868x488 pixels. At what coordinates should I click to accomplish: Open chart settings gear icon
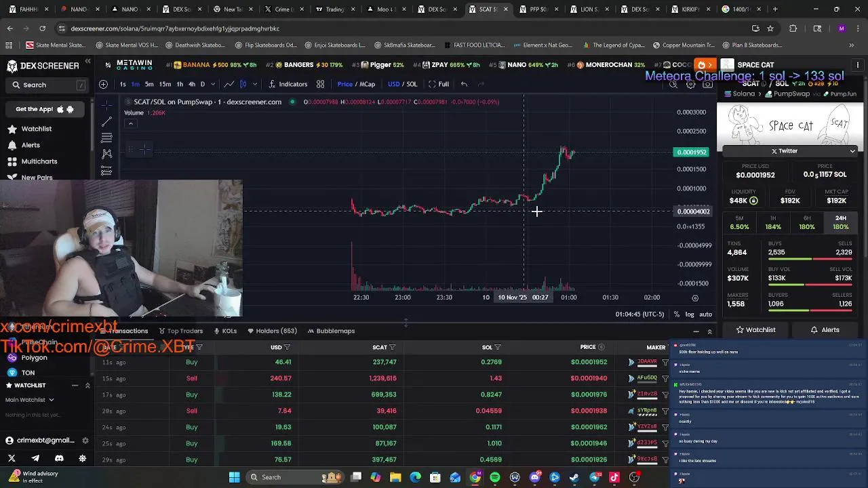point(690,84)
